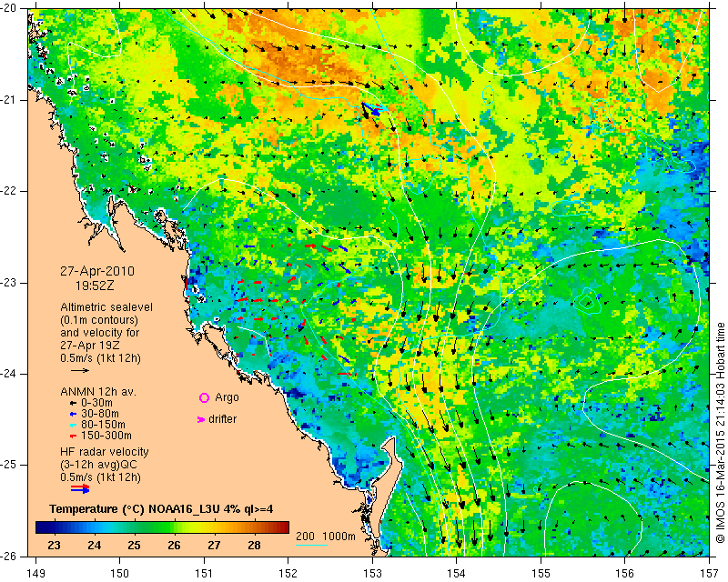Click the red 150-300m legend arrow

coord(73,436)
